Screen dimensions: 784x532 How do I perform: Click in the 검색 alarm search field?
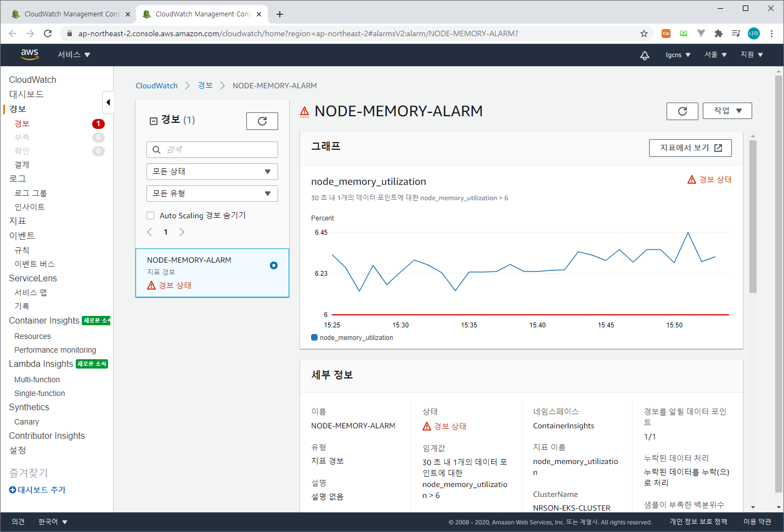click(212, 150)
